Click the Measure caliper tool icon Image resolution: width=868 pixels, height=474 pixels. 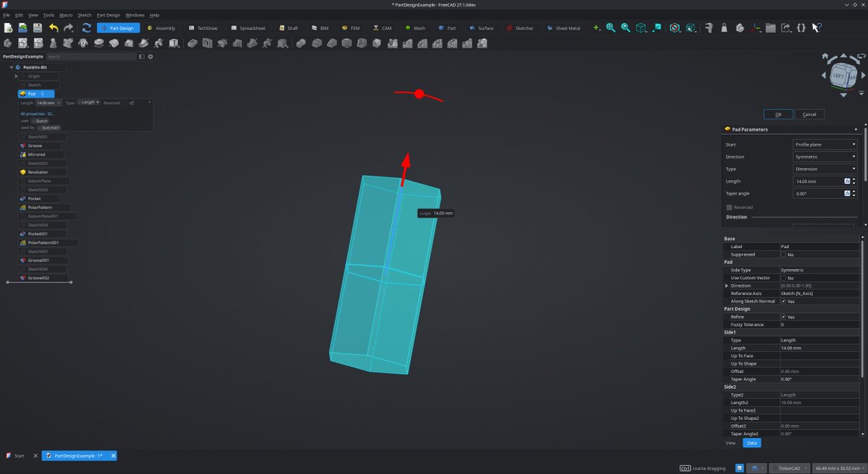(x=709, y=27)
